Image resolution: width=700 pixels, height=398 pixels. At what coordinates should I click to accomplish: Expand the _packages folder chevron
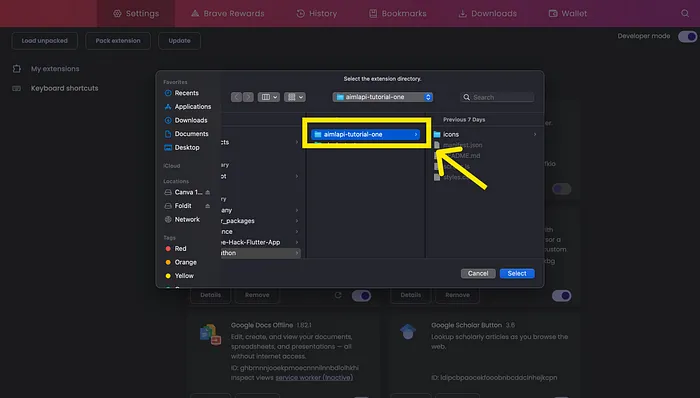(297, 221)
